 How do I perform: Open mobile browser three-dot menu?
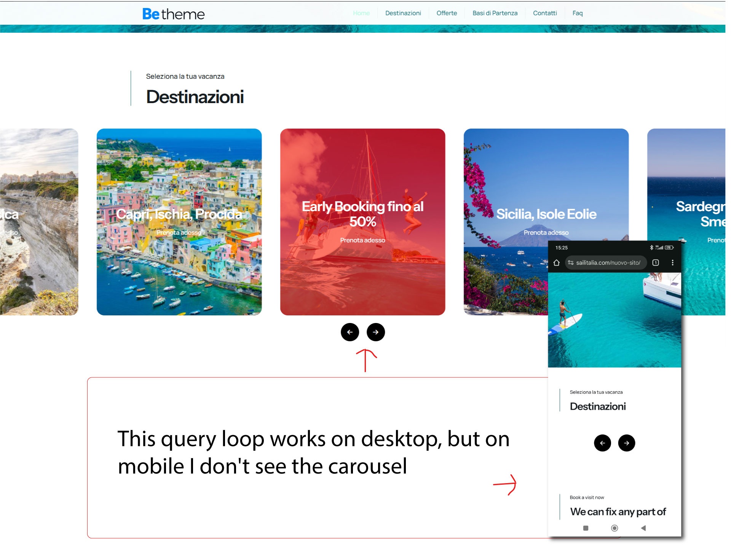tap(672, 263)
